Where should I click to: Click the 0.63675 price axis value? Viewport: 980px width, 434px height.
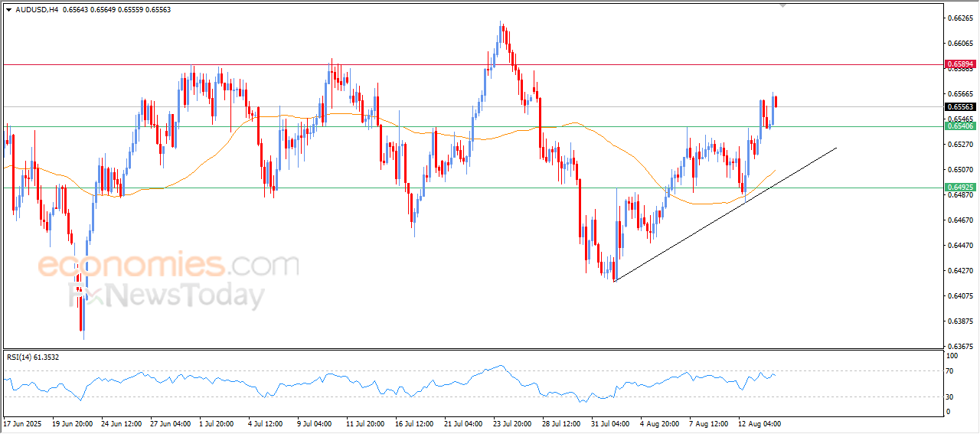coord(960,346)
